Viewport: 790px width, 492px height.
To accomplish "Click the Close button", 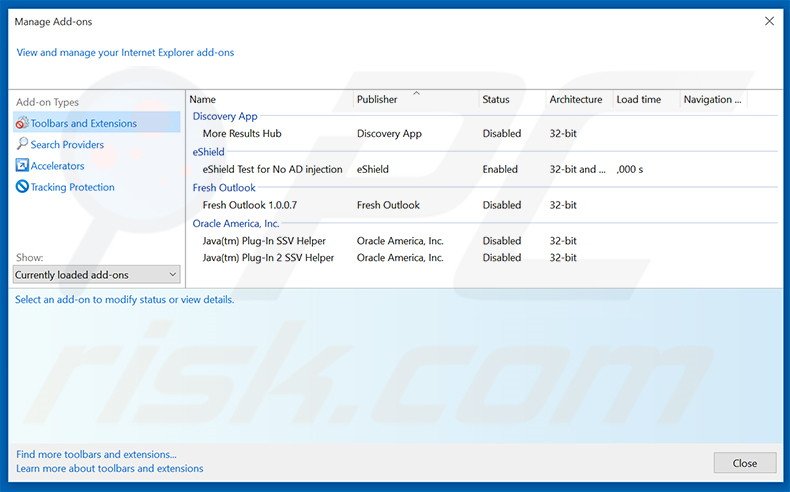I will point(745,463).
